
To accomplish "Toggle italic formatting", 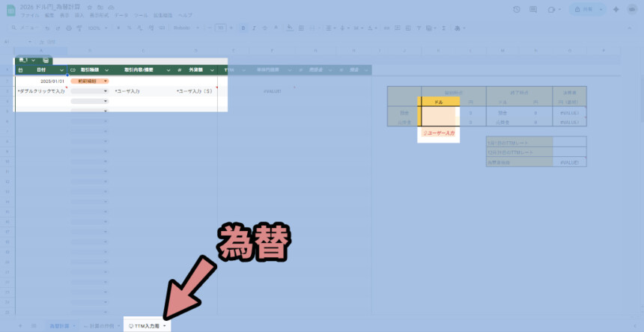I will click(x=254, y=28).
